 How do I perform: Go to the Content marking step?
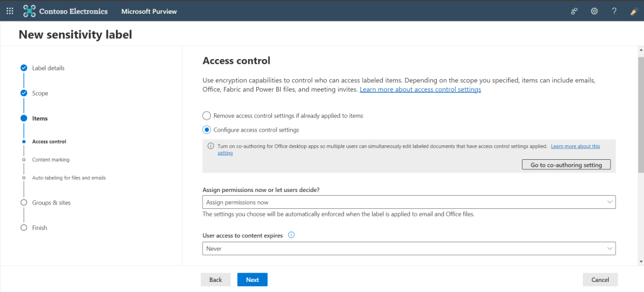click(51, 159)
